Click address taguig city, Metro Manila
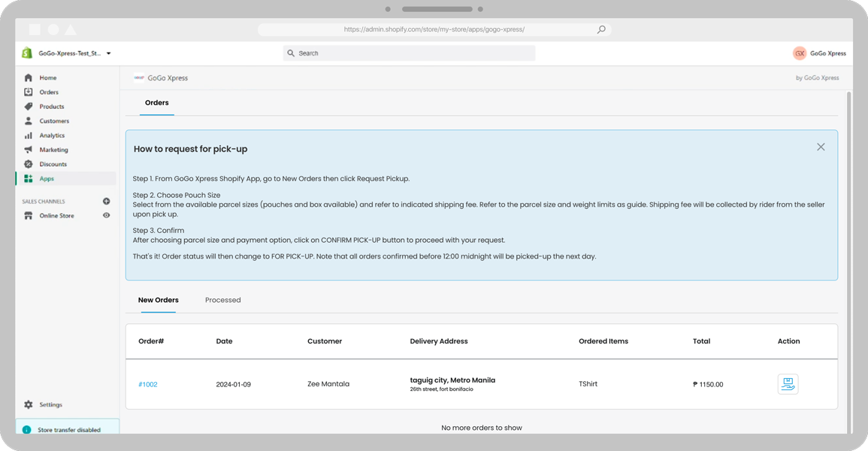This screenshot has height=451, width=868. tap(452, 380)
